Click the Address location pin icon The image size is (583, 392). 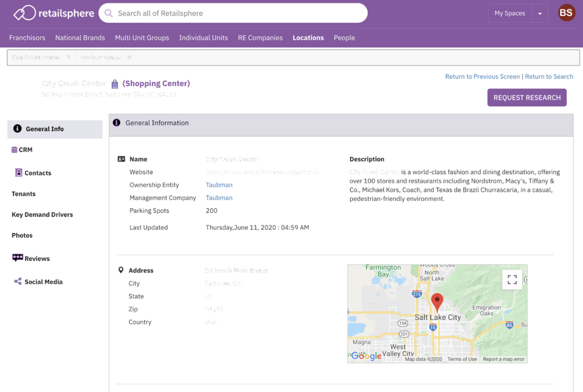point(121,270)
